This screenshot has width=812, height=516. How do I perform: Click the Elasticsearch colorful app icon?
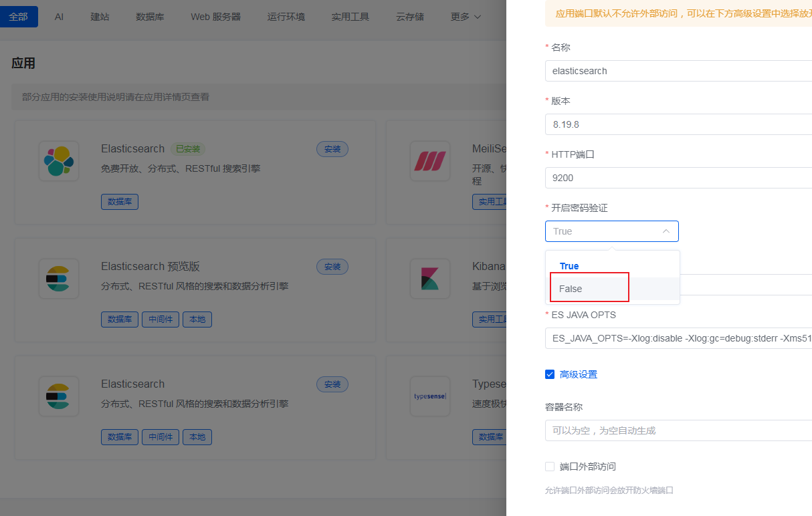coord(59,161)
